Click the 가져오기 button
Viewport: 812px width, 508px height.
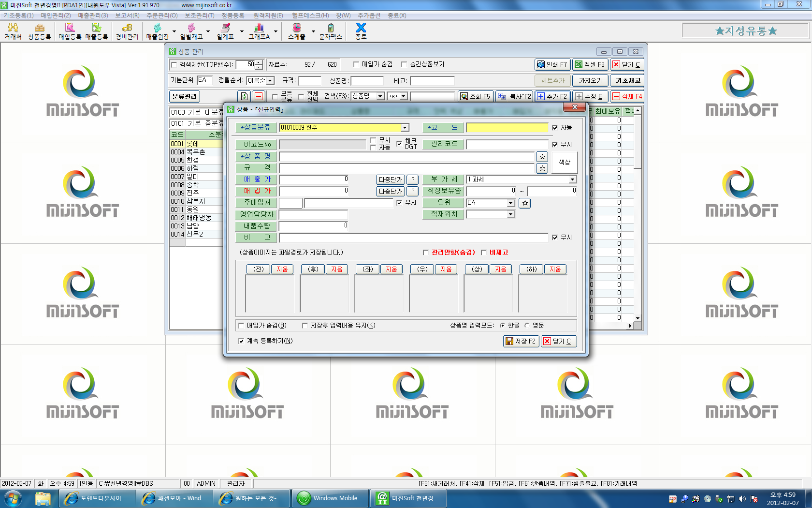(x=590, y=81)
